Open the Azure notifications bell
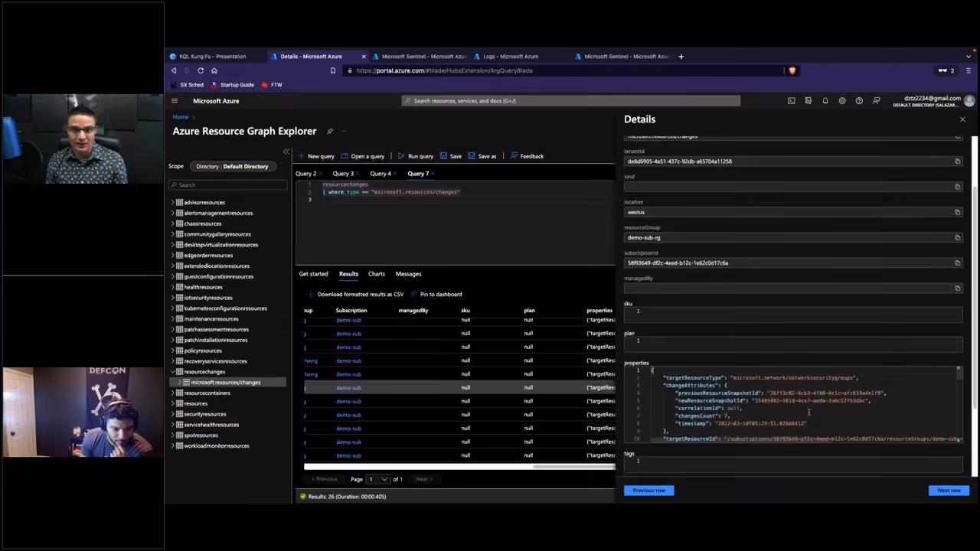Viewport: 980px width, 551px height. 825,101
